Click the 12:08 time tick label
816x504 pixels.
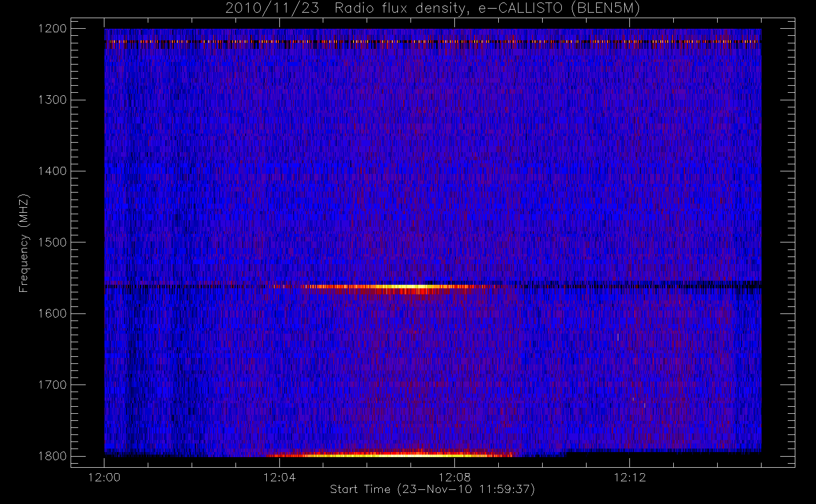tap(454, 478)
